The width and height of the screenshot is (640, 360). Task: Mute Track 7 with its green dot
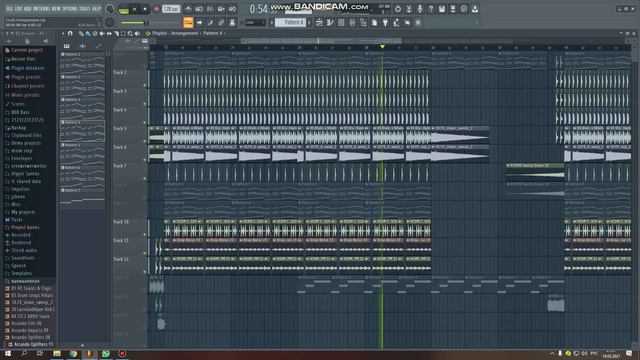tap(145, 179)
